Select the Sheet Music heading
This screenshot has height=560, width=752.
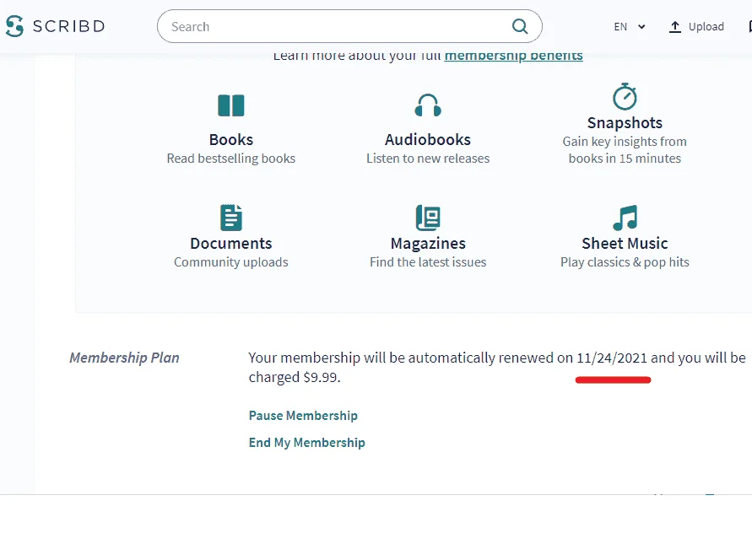(x=625, y=244)
